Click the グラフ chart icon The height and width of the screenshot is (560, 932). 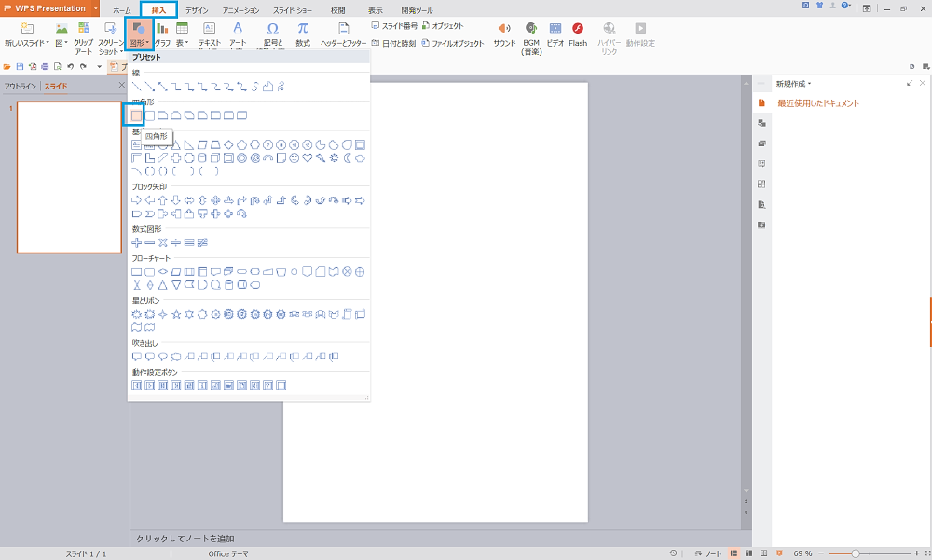pos(163,34)
